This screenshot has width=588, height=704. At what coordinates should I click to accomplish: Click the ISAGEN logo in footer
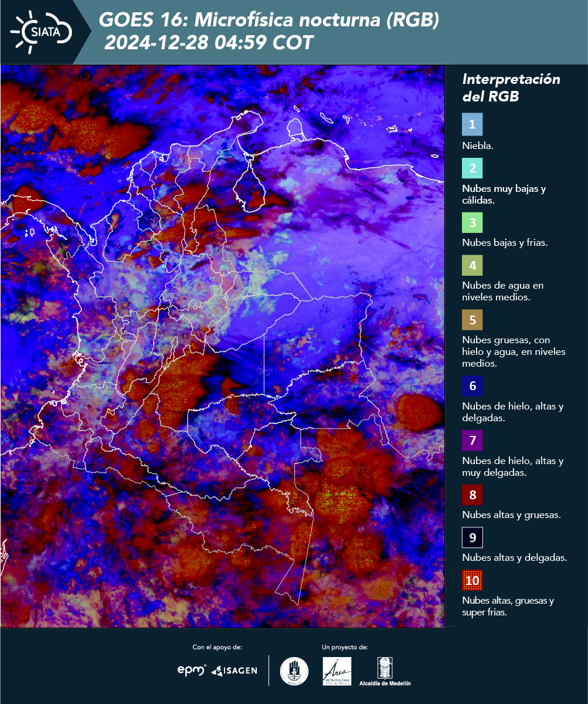point(234,670)
